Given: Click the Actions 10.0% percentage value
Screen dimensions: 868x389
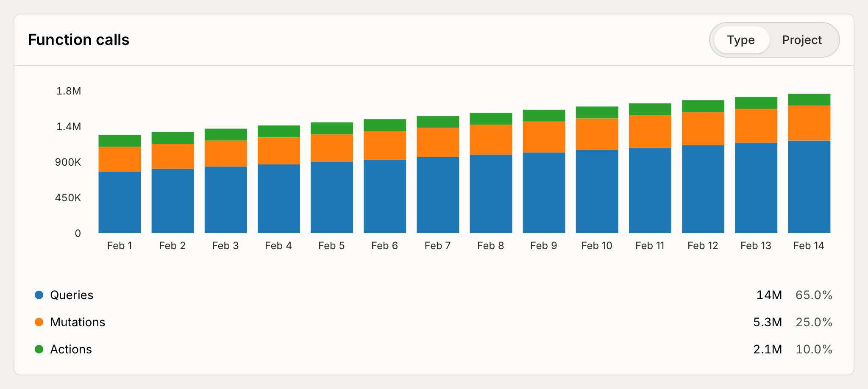Looking at the screenshot, I should [x=813, y=349].
